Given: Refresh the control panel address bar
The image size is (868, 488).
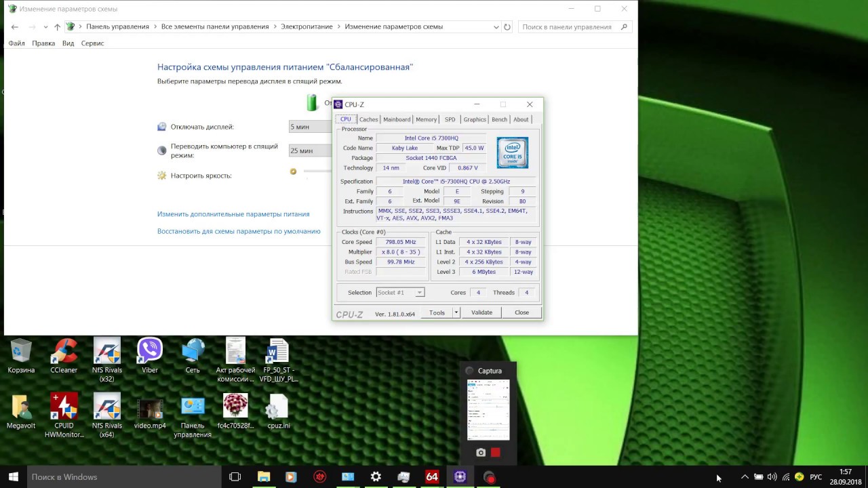Looking at the screenshot, I should click(x=507, y=27).
